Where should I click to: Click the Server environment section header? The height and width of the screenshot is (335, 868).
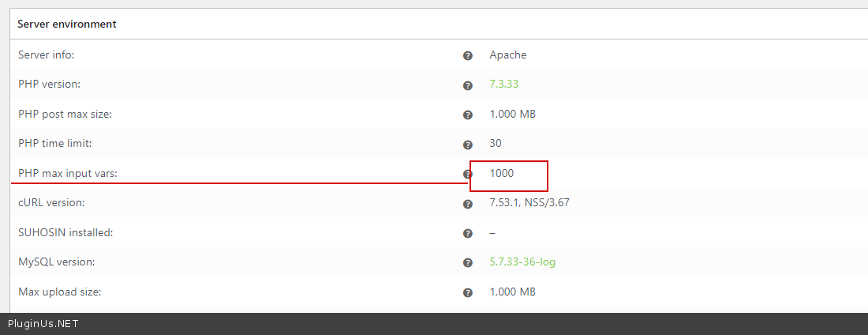[67, 24]
